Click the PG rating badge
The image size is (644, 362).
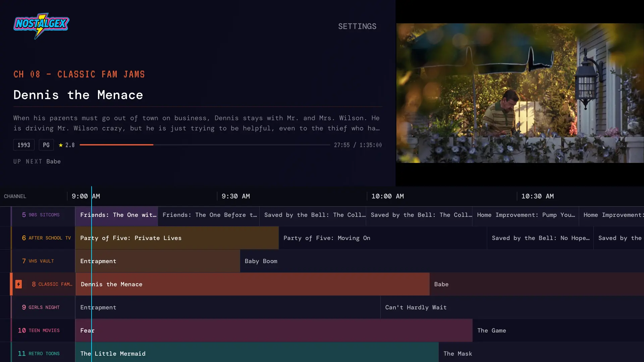(46, 145)
